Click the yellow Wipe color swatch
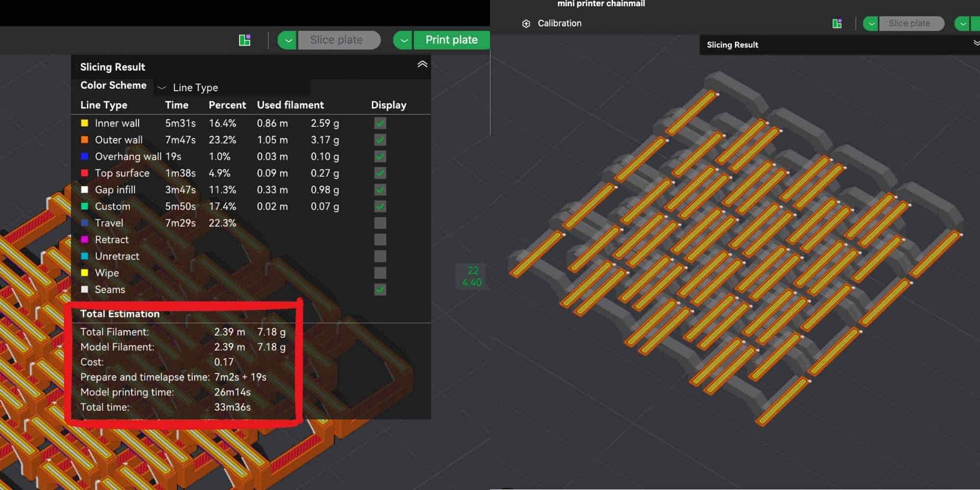This screenshot has height=490, width=980. coord(84,273)
